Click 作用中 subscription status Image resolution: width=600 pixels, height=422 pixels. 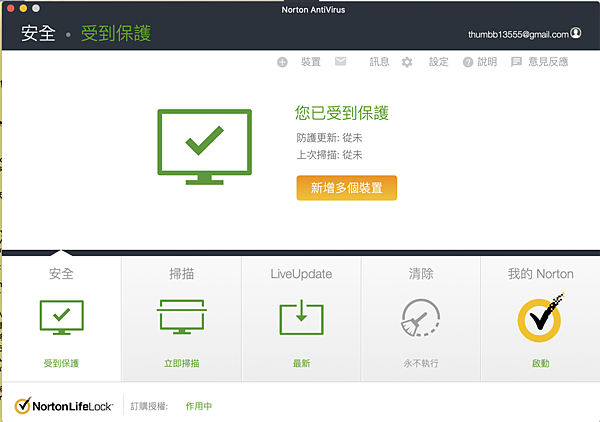(x=199, y=406)
